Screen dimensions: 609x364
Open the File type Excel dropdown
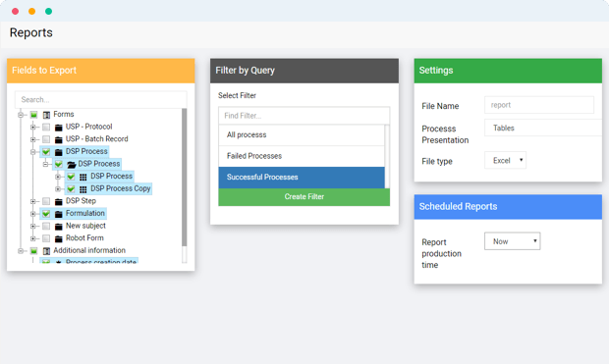pyautogui.click(x=505, y=160)
